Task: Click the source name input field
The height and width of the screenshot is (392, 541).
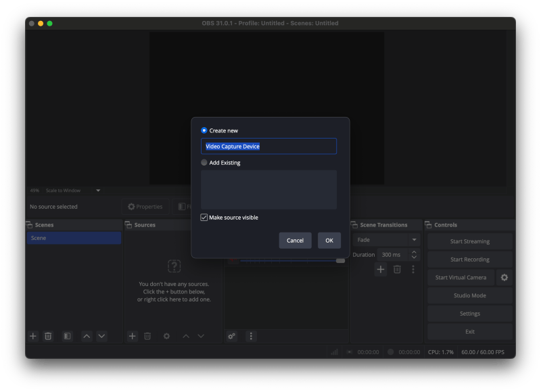Action: pyautogui.click(x=268, y=146)
